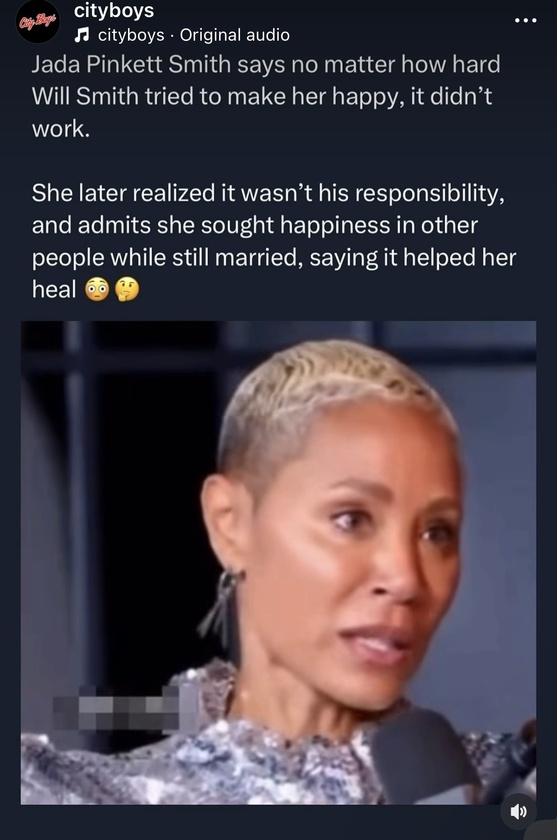The height and width of the screenshot is (840, 557).
Task: Select the 'She later realized' caption paragraph
Action: pos(274,241)
